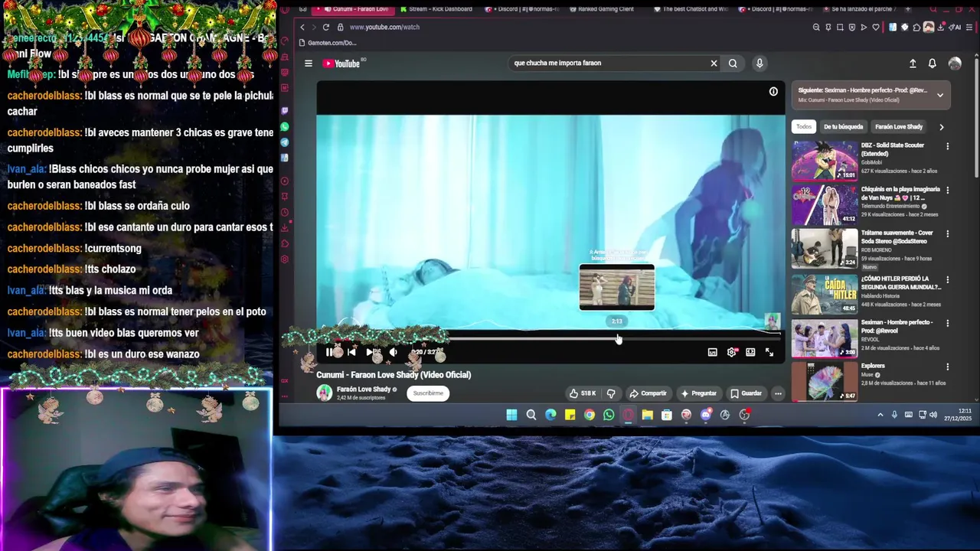This screenshot has height=551, width=980.
Task: Open DBZ Solid State Scouter video thumbnail
Action: pyautogui.click(x=825, y=160)
